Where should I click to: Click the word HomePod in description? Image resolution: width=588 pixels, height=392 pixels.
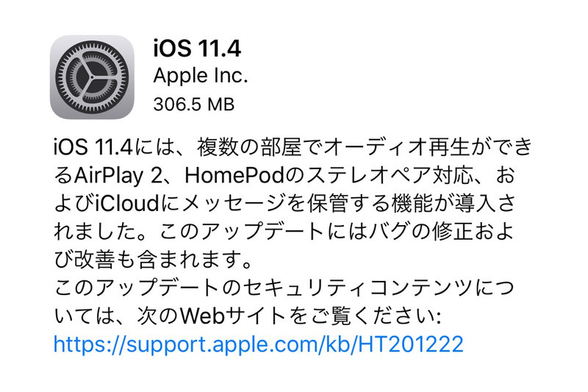(x=234, y=175)
